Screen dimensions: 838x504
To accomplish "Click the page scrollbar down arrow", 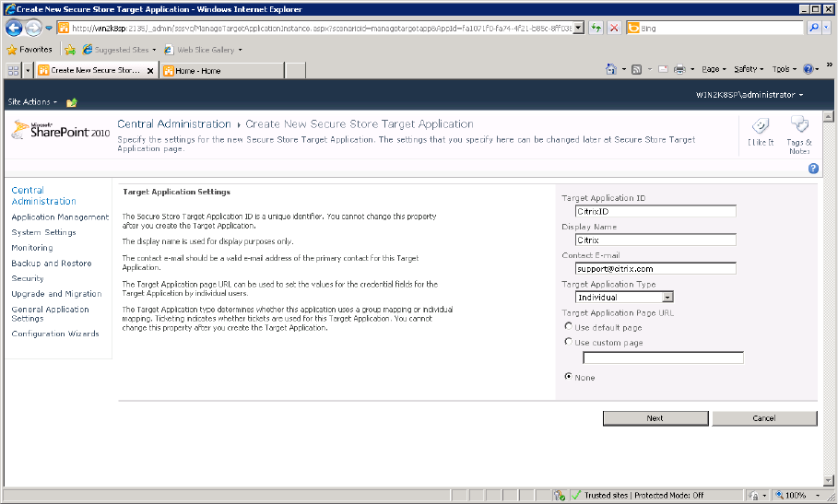I will (x=829, y=481).
